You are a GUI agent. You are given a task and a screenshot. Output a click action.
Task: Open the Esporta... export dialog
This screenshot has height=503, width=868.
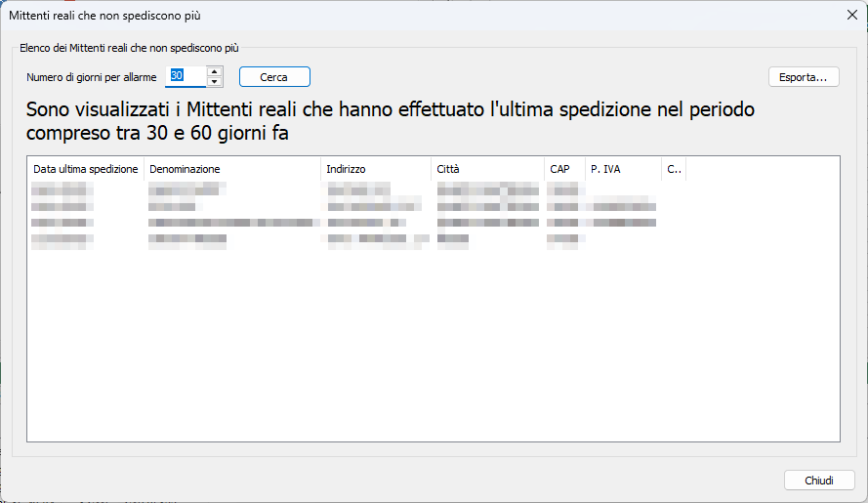804,76
